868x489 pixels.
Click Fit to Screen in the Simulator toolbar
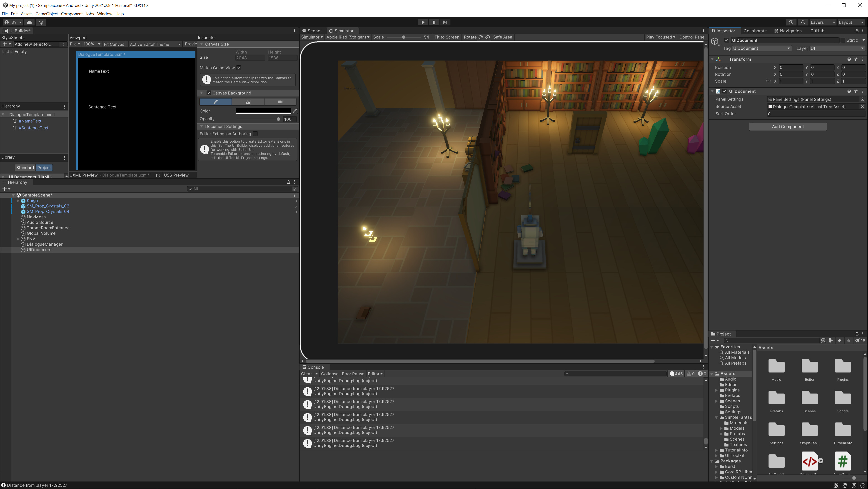coord(446,37)
